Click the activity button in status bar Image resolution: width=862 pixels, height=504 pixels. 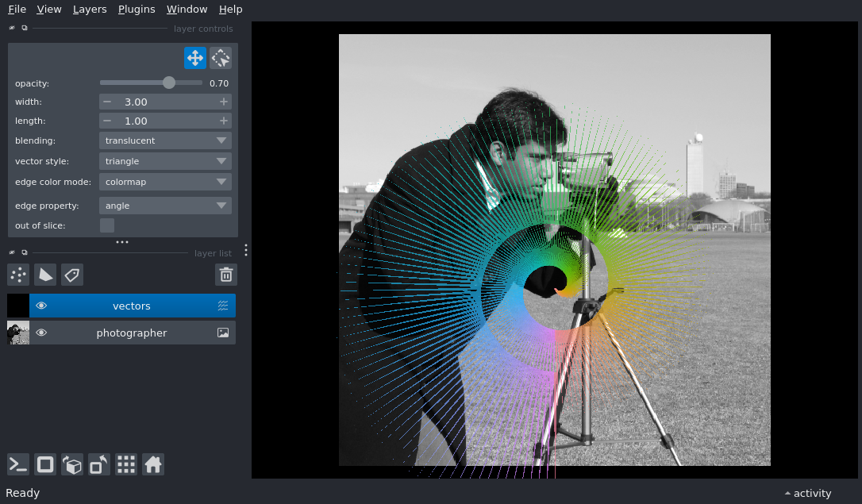point(808,493)
